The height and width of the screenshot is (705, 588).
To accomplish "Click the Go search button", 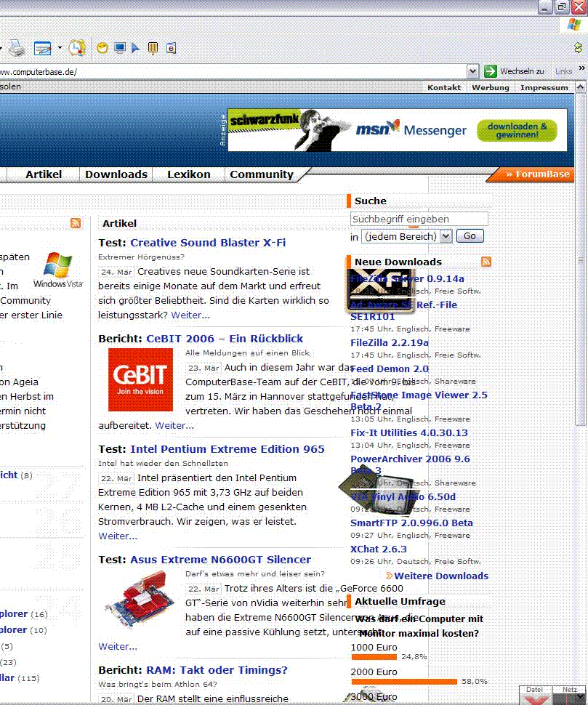I will click(x=470, y=236).
